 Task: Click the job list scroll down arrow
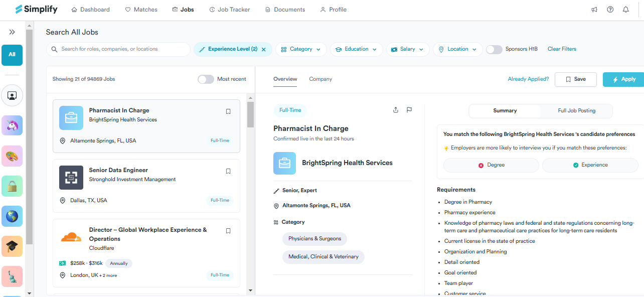click(250, 290)
